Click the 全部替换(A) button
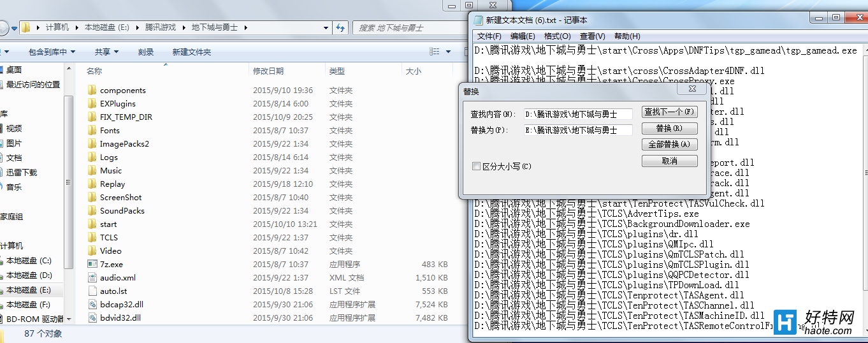 point(670,144)
